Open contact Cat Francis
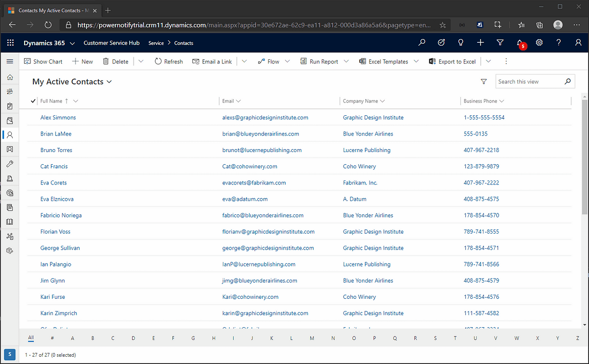This screenshot has height=364, width=589. 54,166
